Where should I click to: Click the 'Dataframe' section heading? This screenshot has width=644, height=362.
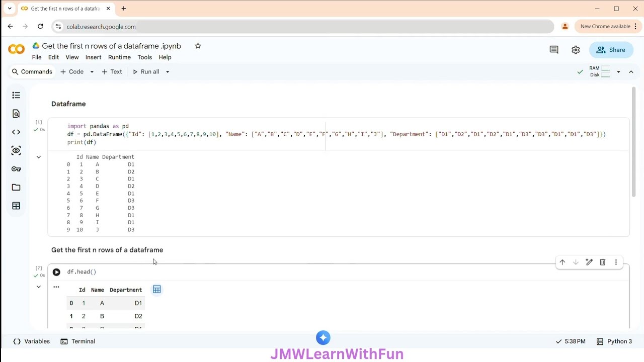(x=68, y=104)
